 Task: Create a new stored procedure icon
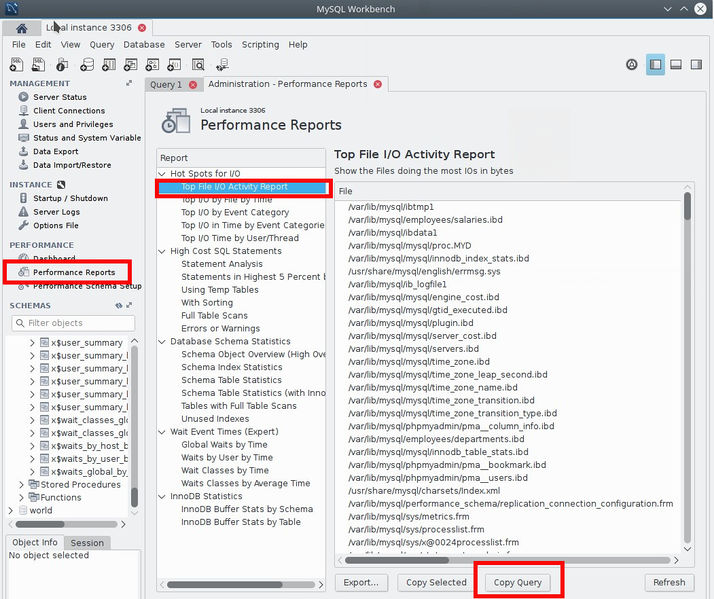[x=153, y=65]
